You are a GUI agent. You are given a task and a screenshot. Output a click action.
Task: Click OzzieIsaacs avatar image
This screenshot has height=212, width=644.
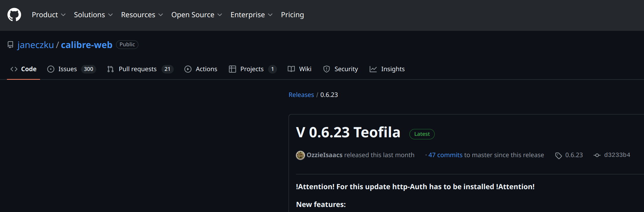(x=300, y=155)
